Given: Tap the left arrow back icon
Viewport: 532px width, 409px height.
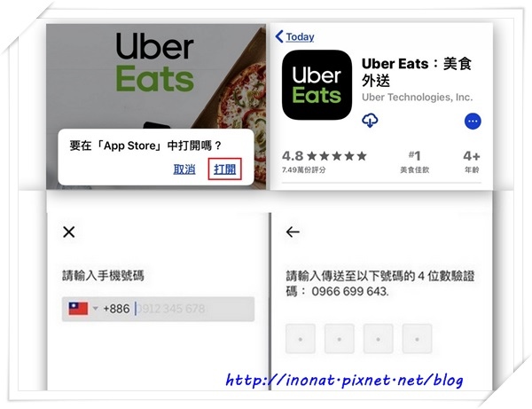Looking at the screenshot, I should pyautogui.click(x=293, y=232).
